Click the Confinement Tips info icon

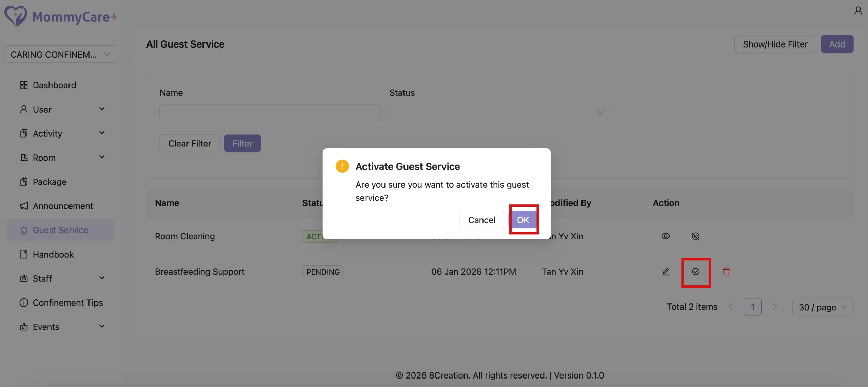coord(23,302)
